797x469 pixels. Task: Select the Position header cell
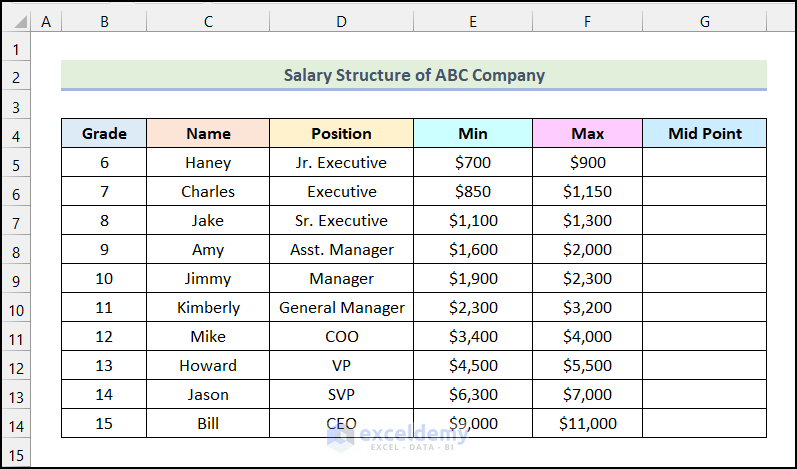click(341, 134)
